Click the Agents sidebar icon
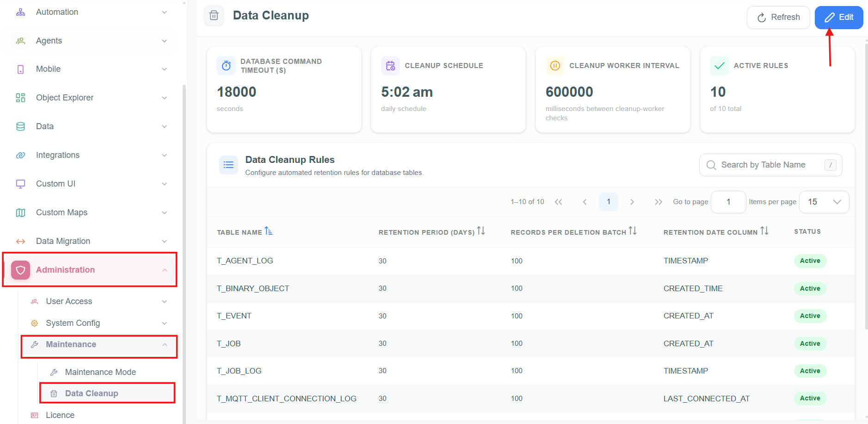The height and width of the screenshot is (424, 868). (x=20, y=41)
